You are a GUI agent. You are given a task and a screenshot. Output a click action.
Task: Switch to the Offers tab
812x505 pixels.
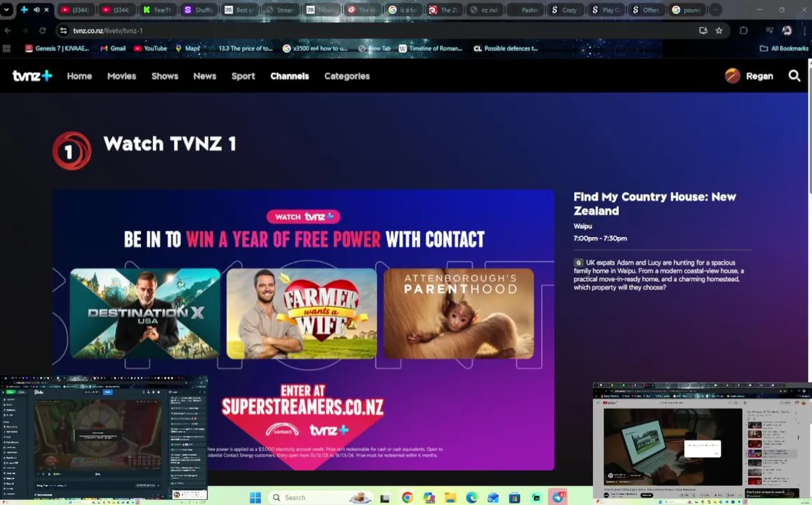click(x=647, y=10)
